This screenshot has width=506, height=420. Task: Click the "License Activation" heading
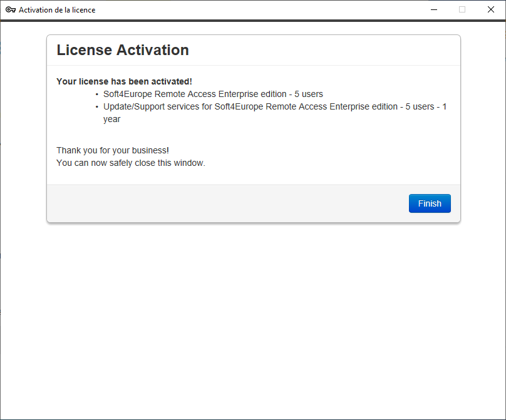pyautogui.click(x=123, y=51)
